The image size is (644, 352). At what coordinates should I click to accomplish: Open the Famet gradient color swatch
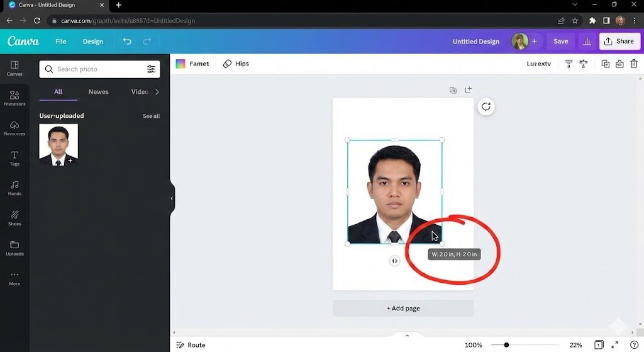point(180,64)
